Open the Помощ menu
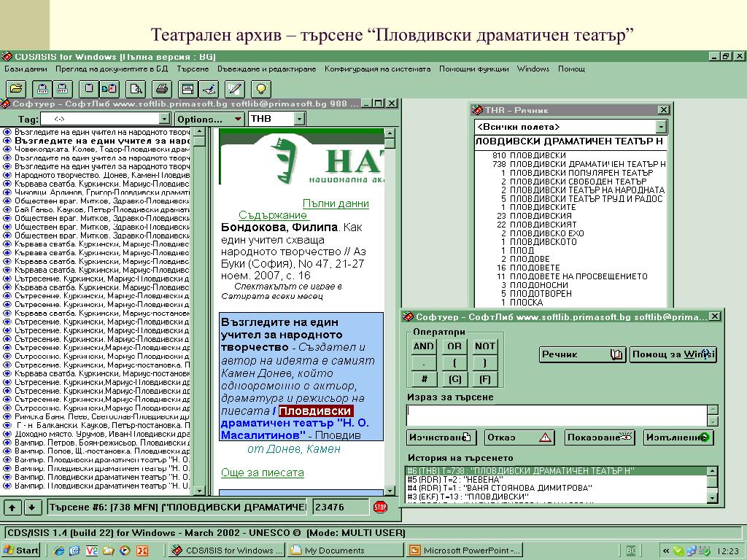747x560 pixels. tap(571, 69)
